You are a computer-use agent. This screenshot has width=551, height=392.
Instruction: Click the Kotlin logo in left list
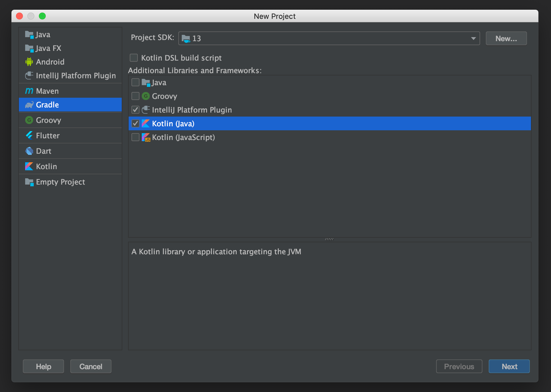point(29,166)
